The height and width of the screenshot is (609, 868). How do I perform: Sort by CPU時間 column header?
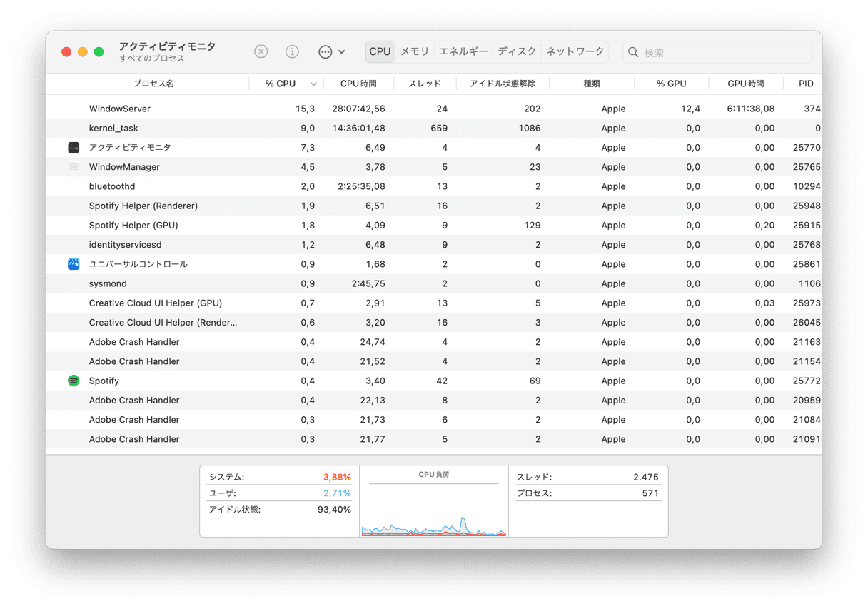[358, 84]
